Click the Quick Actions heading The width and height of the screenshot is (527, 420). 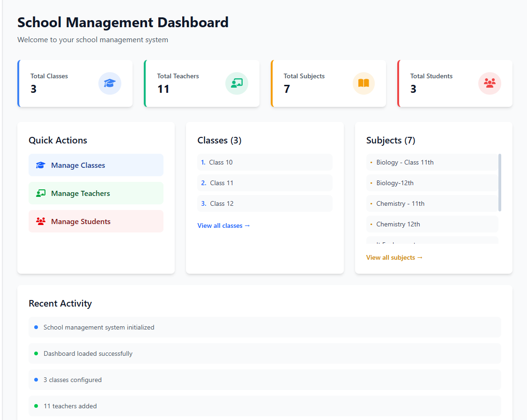pyautogui.click(x=58, y=140)
